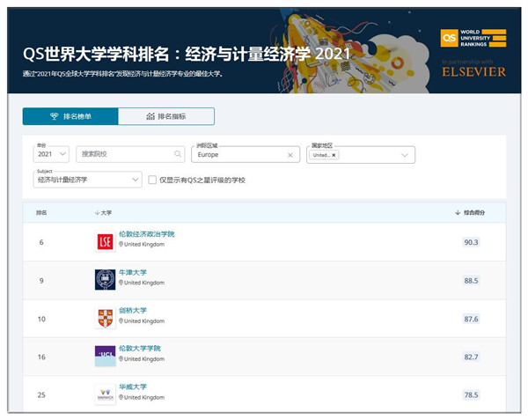Click the Oxford crest logo

105,280
